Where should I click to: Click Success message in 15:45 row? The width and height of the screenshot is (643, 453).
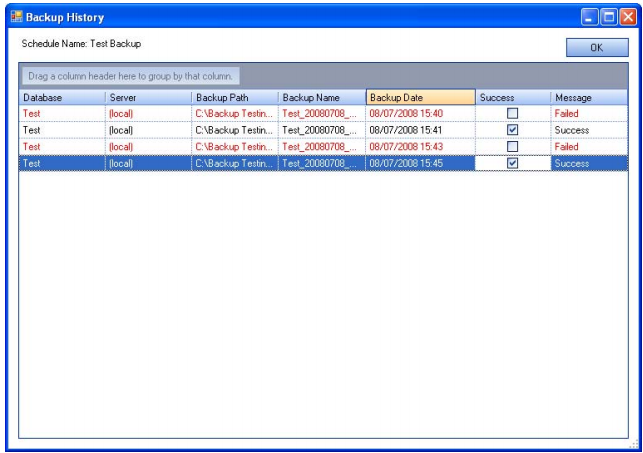tap(589, 163)
